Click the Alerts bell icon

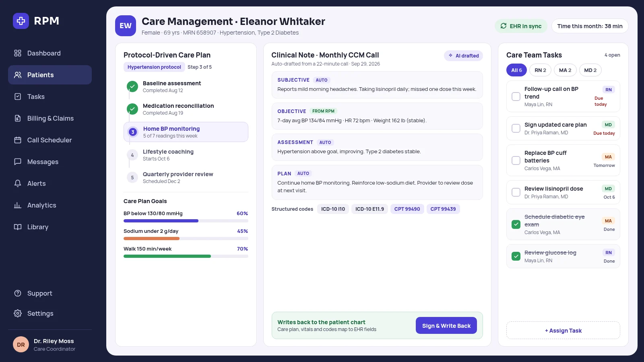click(18, 183)
